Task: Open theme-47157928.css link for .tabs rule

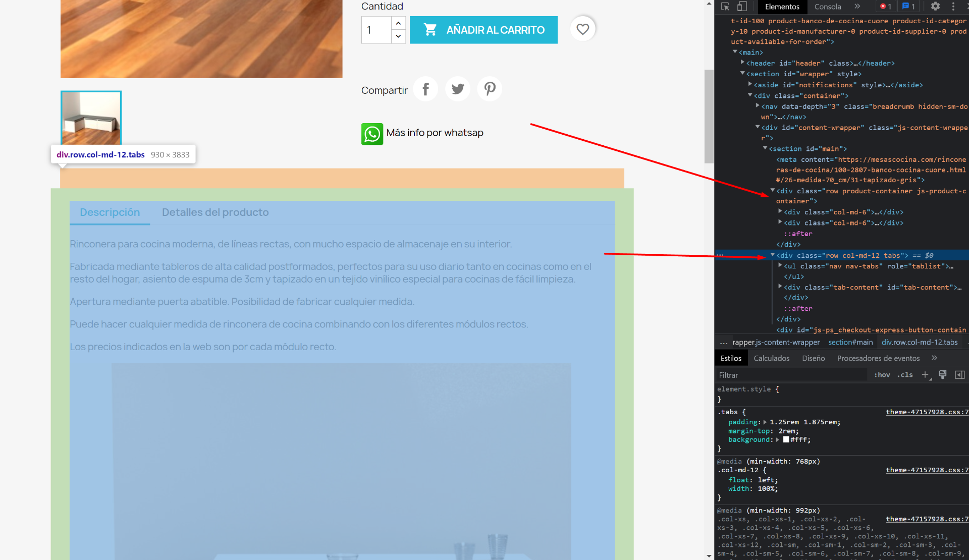Action: (x=926, y=412)
